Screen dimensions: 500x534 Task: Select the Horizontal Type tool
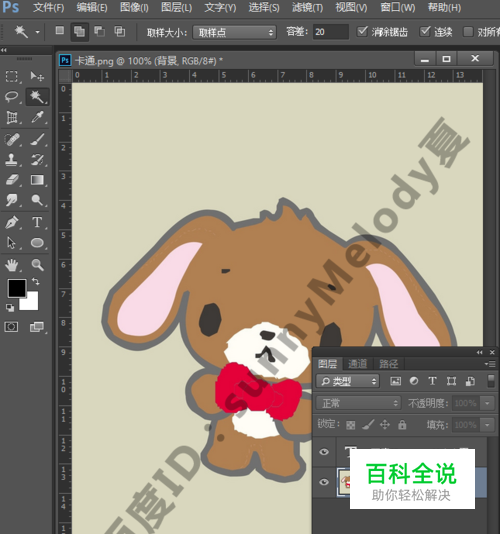click(37, 222)
